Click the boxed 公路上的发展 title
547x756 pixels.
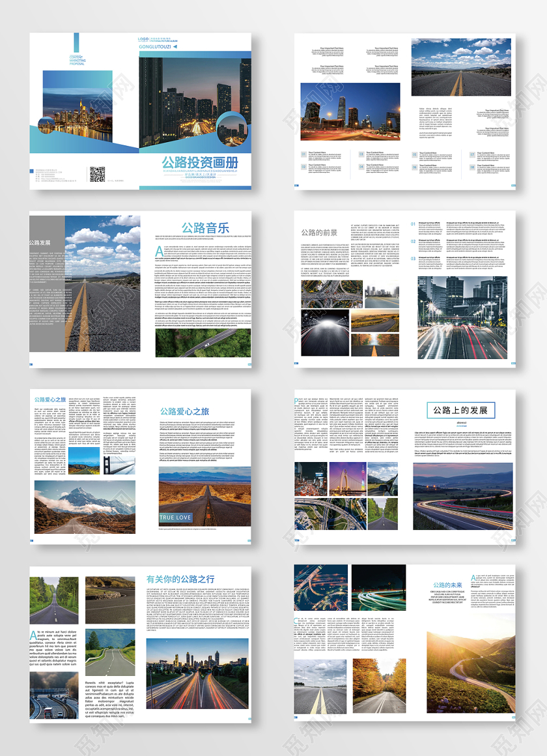point(461,409)
